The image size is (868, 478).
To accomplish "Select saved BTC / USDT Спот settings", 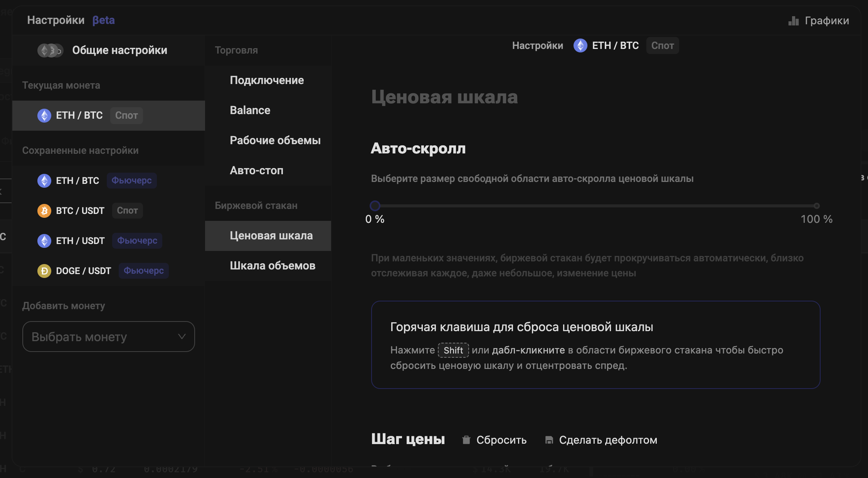I will [x=109, y=211].
